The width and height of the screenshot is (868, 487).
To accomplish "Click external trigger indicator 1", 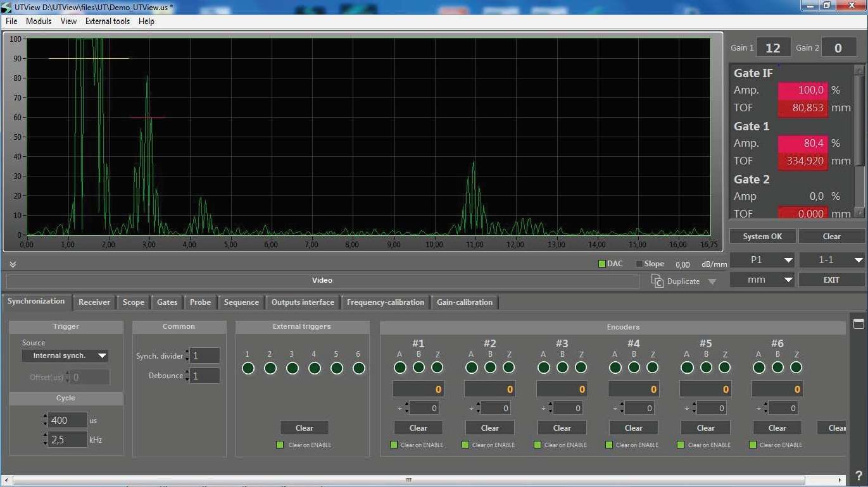I will pyautogui.click(x=248, y=368).
